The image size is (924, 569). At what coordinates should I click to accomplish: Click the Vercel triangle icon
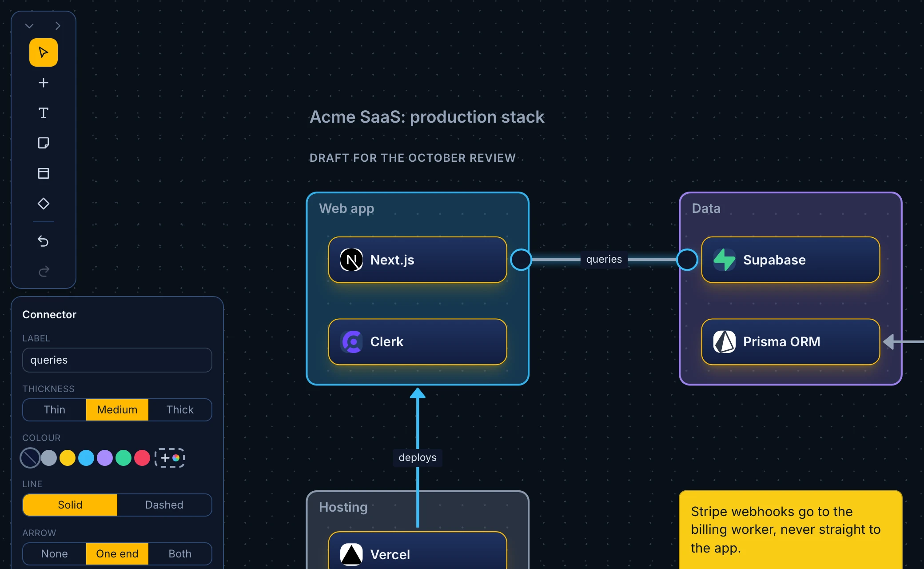click(351, 554)
